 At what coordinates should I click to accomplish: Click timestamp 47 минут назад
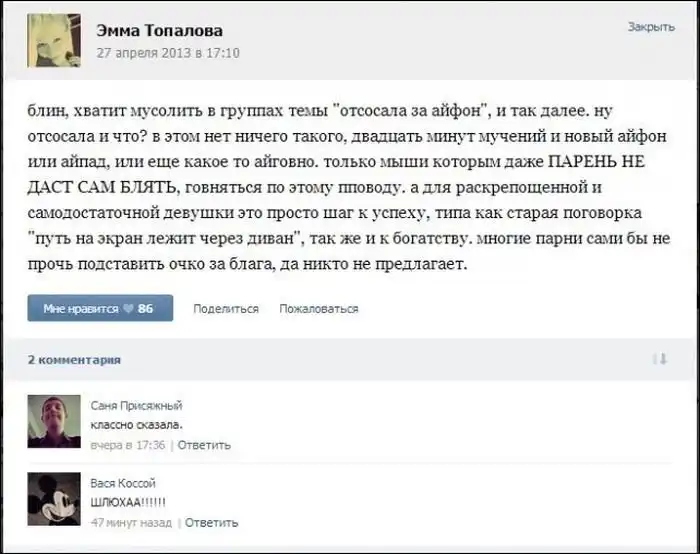[x=131, y=522]
